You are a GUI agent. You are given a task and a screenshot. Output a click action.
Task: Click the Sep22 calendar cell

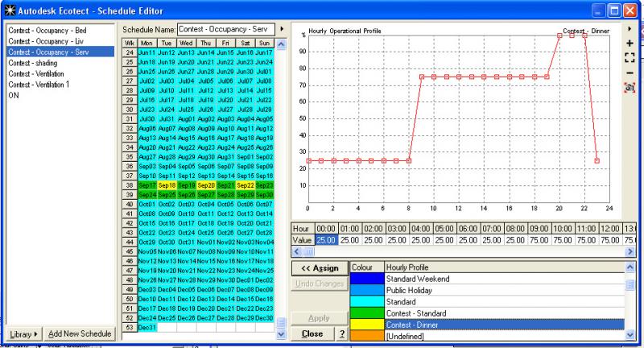click(246, 185)
